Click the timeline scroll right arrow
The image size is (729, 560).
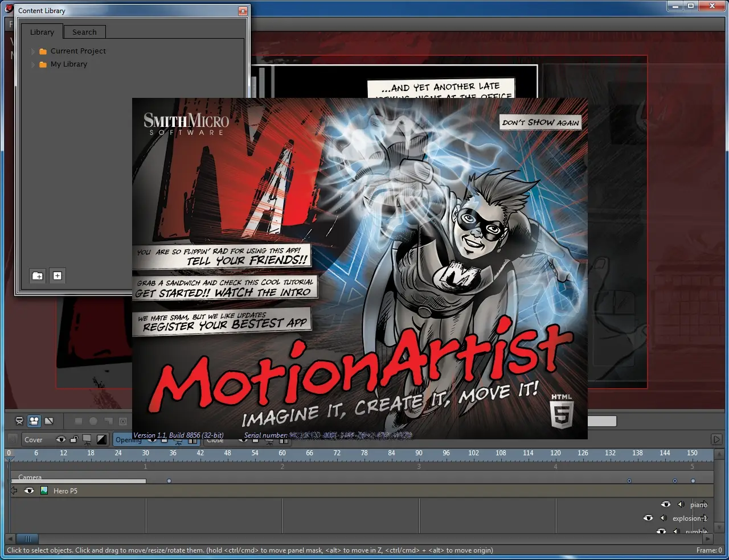coord(708,538)
